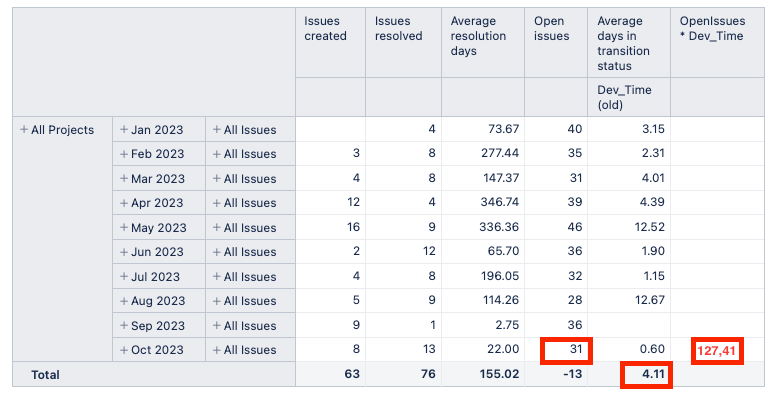Screen dimensions: 778x399
Task: Click Mar 2023 average resolution 147.37
Action: point(501,178)
